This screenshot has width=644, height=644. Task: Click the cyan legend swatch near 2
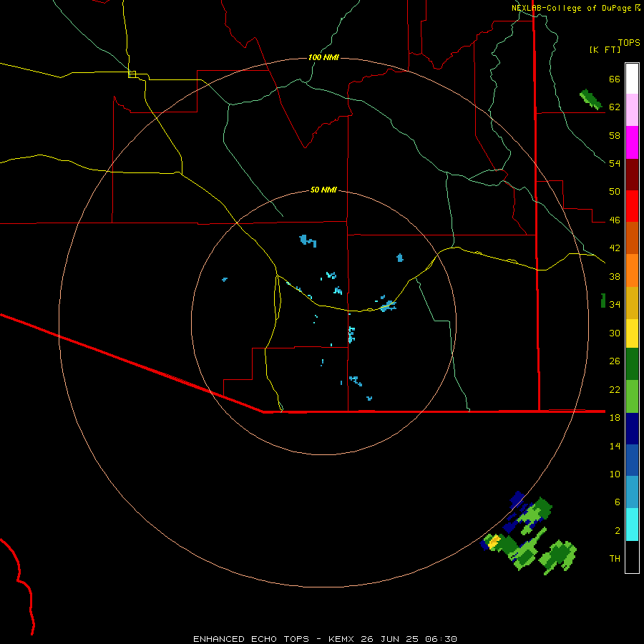pos(632,525)
